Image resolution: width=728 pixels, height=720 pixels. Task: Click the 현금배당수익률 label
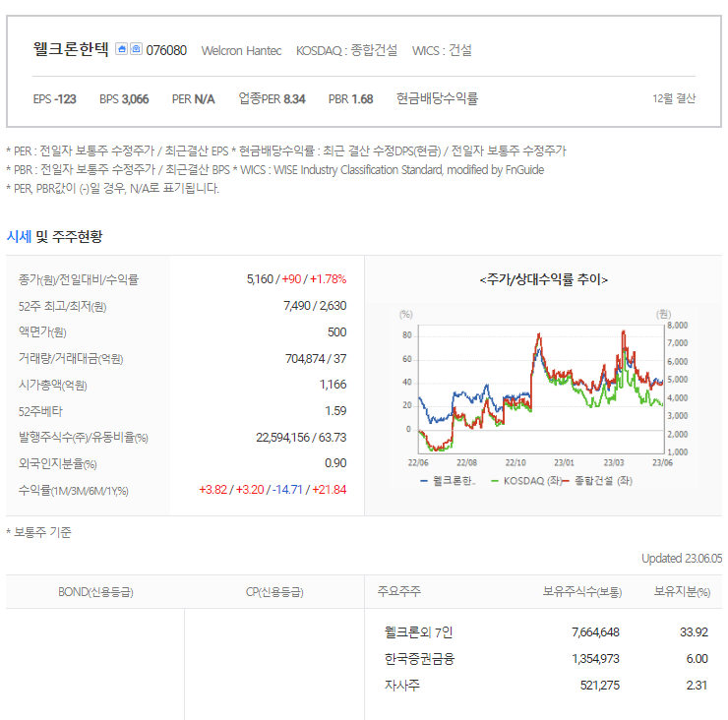pyautogui.click(x=437, y=98)
